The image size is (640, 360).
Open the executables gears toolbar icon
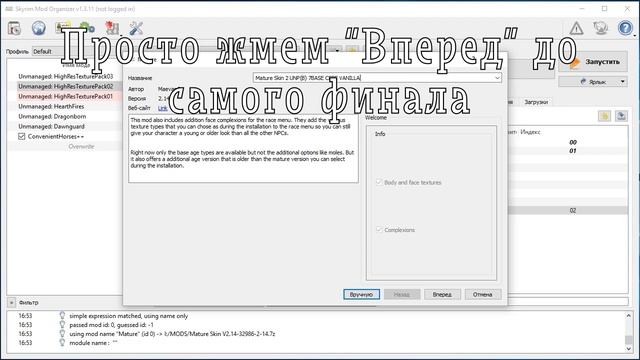pos(87,28)
